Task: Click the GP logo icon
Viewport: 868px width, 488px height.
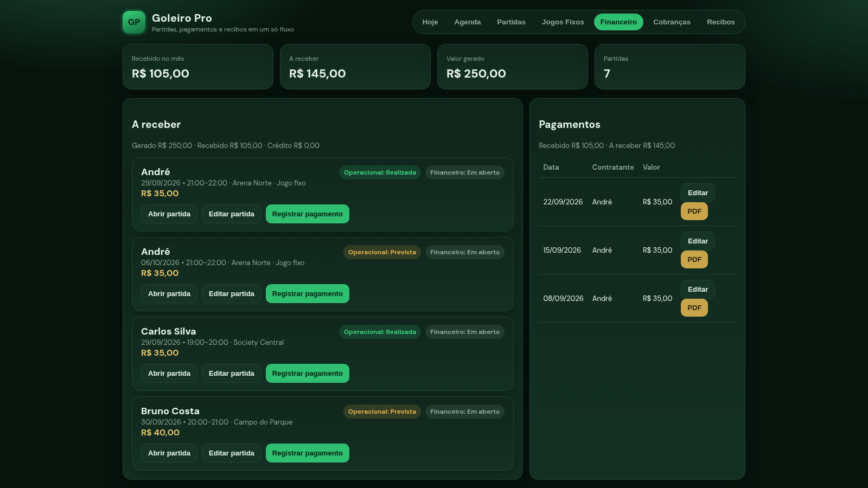Action: (x=134, y=22)
